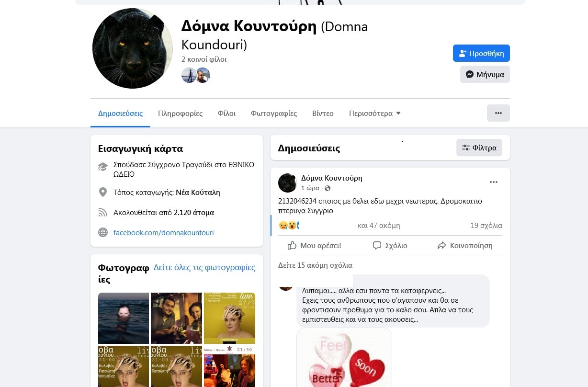Viewport: 588px width, 387px height.
Task: Open the Φίλτρα posts filter
Action: [479, 148]
